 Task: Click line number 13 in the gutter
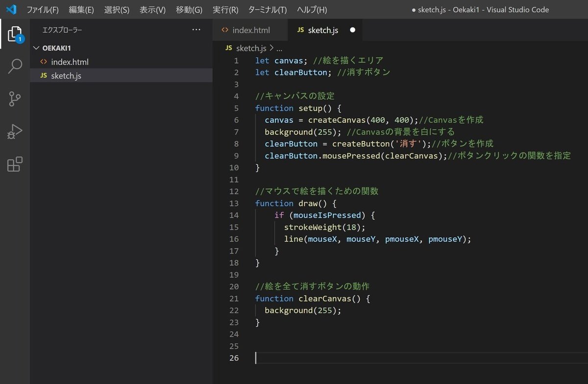tap(234, 203)
